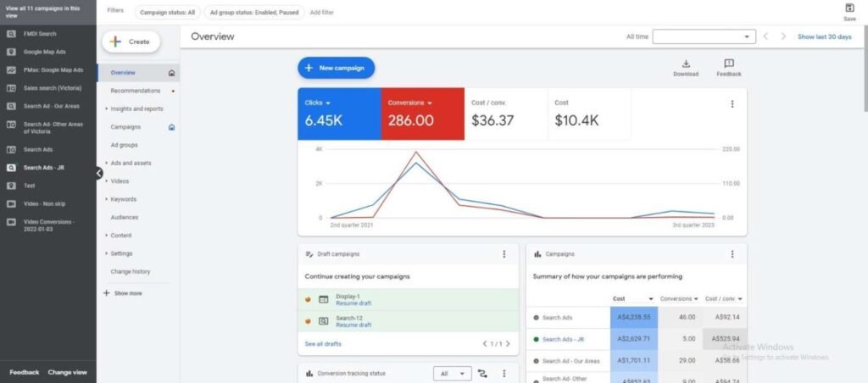
Task: Open the scorecard three-dot menu
Action: click(x=732, y=104)
